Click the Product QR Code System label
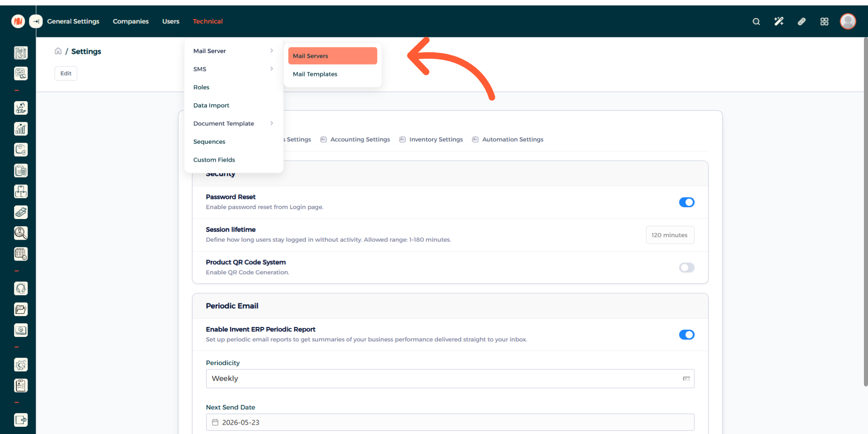The image size is (868, 434). (245, 262)
